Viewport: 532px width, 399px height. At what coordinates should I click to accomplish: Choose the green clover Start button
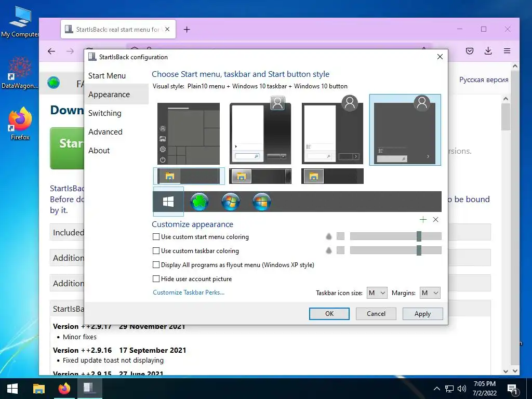[199, 202]
